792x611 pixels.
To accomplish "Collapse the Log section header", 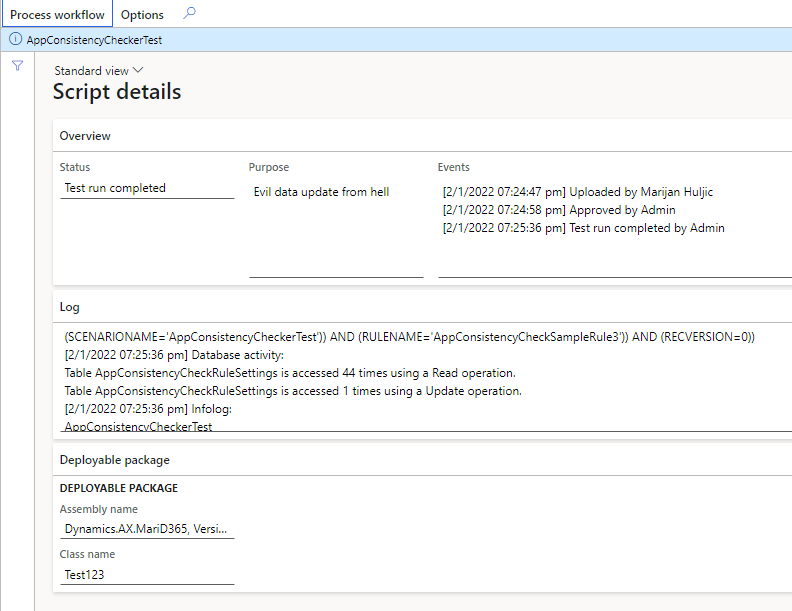I will click(422, 307).
